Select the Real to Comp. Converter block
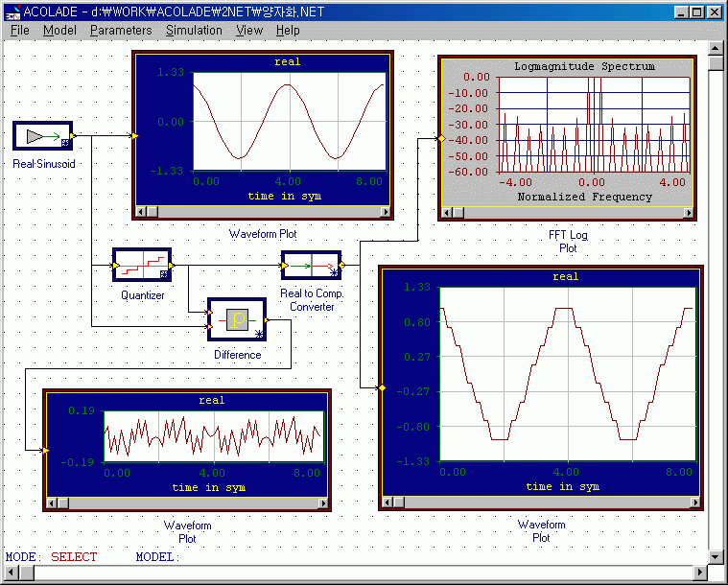 (x=311, y=265)
